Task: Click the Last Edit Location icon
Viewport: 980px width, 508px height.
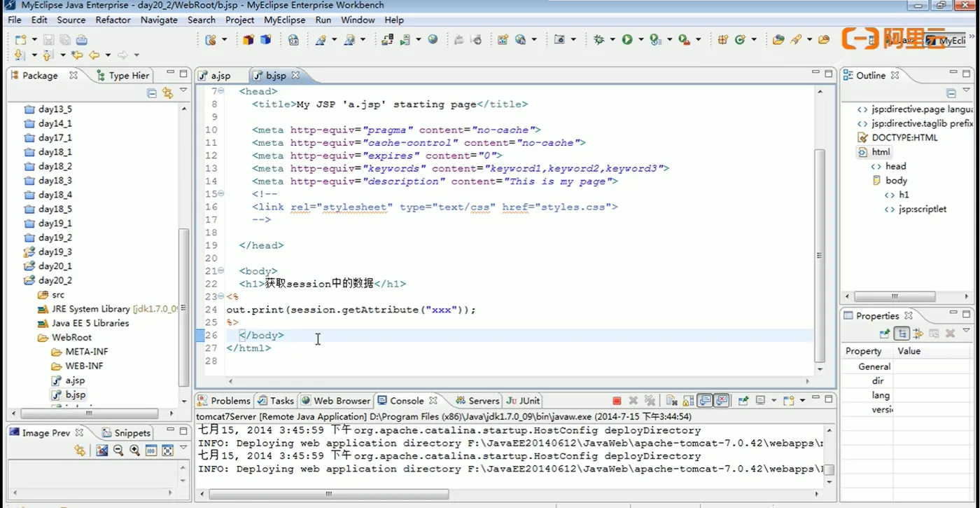Action: (x=77, y=55)
